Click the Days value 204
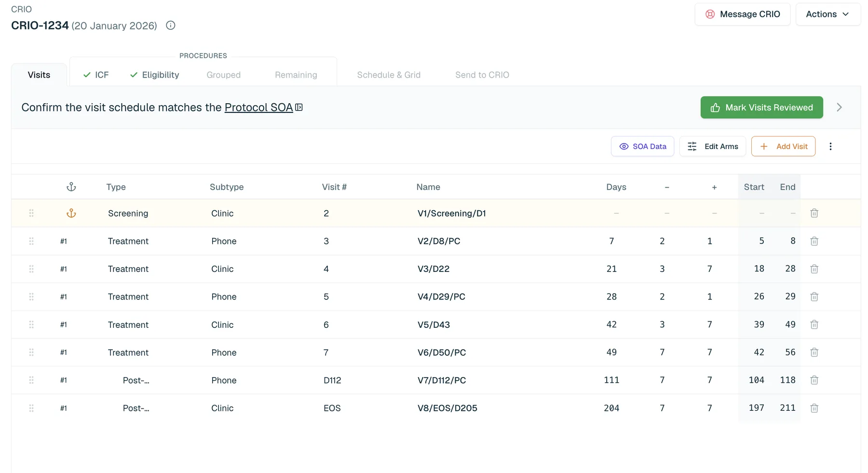The height and width of the screenshot is (473, 868). (x=611, y=408)
